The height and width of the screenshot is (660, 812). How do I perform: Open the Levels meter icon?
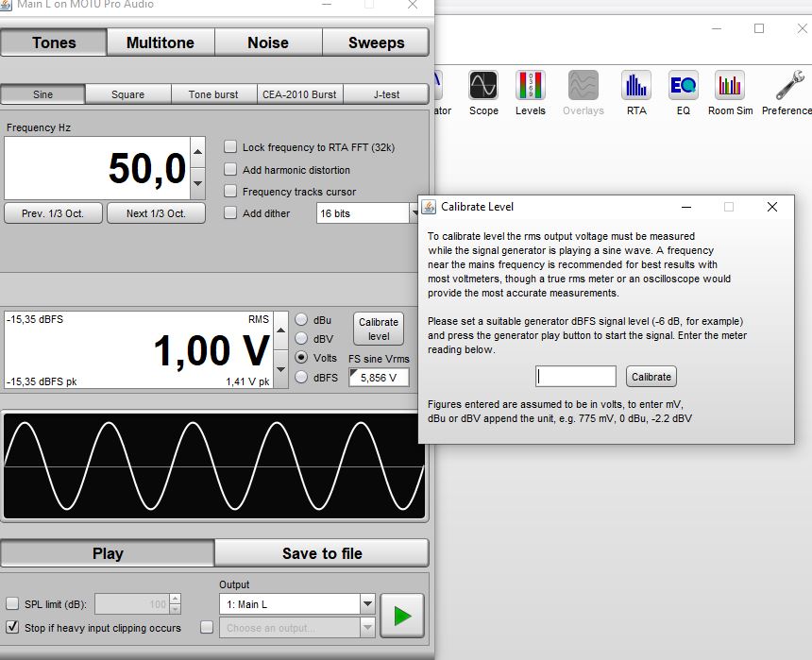tap(530, 87)
